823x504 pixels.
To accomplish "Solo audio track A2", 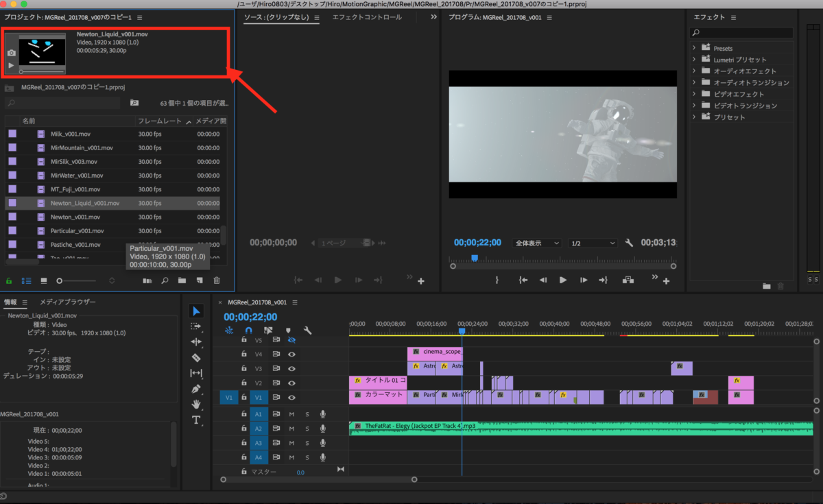I will pos(307,429).
